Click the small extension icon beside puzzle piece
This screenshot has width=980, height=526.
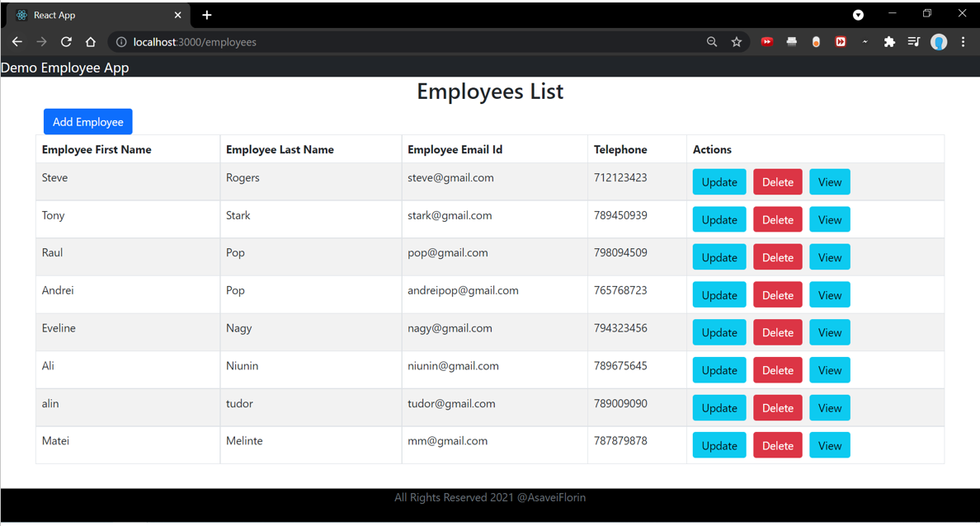coord(865,42)
